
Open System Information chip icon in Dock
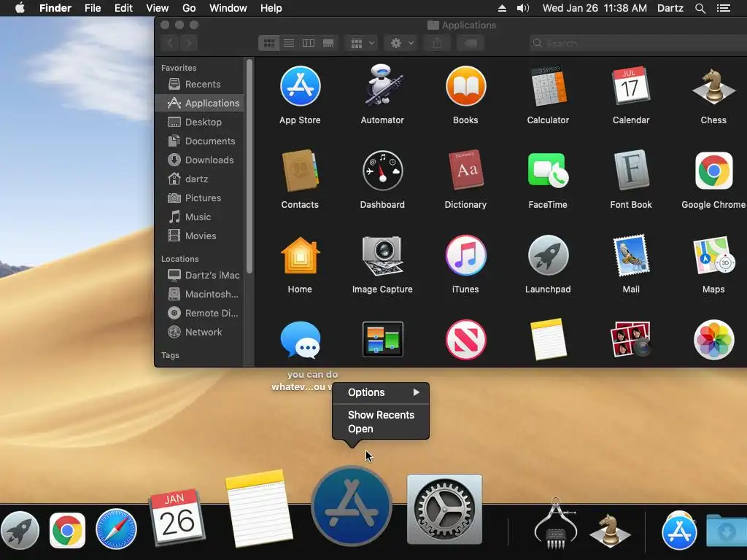click(555, 523)
